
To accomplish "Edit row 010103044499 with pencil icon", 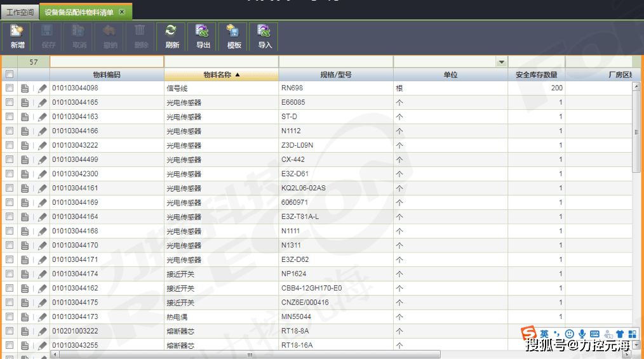I will pyautogui.click(x=43, y=160).
